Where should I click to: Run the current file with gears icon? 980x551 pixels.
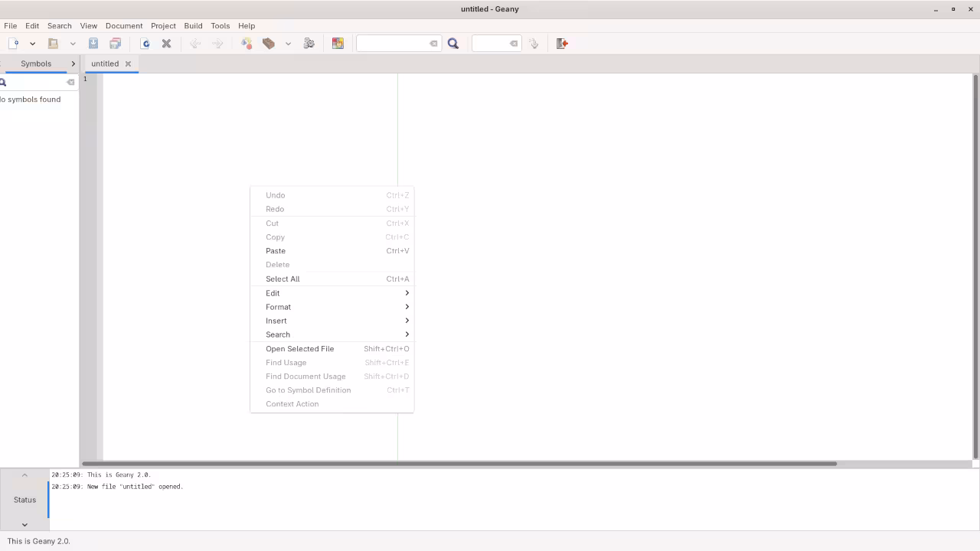[309, 44]
